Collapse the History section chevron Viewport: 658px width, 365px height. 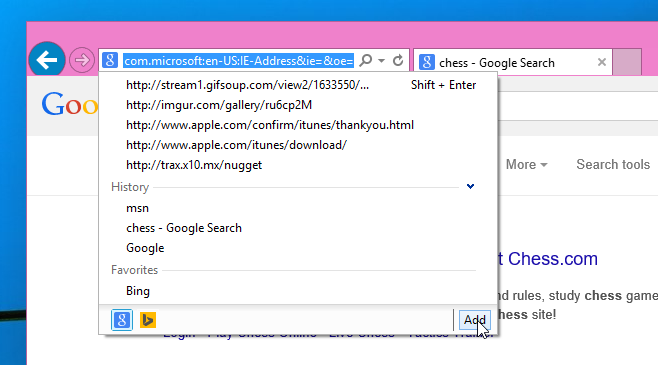tap(470, 186)
